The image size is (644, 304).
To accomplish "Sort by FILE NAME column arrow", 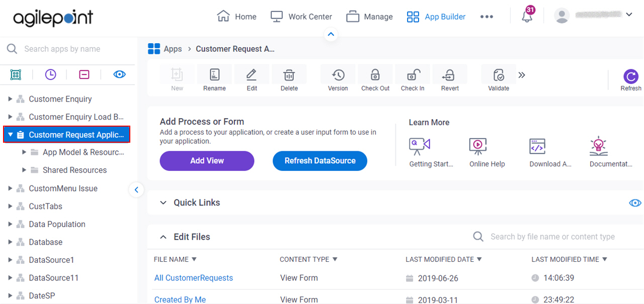I will point(194,259).
